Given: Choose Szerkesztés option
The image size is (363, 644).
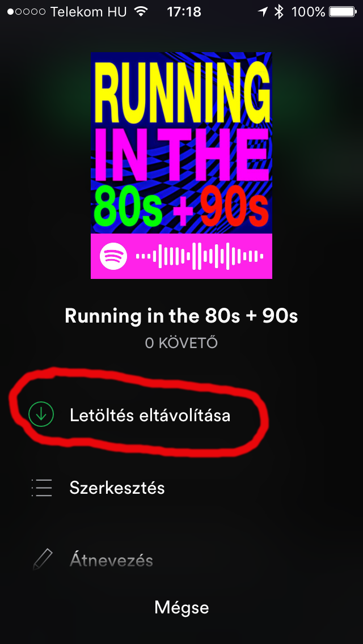Looking at the screenshot, I should (x=181, y=488).
